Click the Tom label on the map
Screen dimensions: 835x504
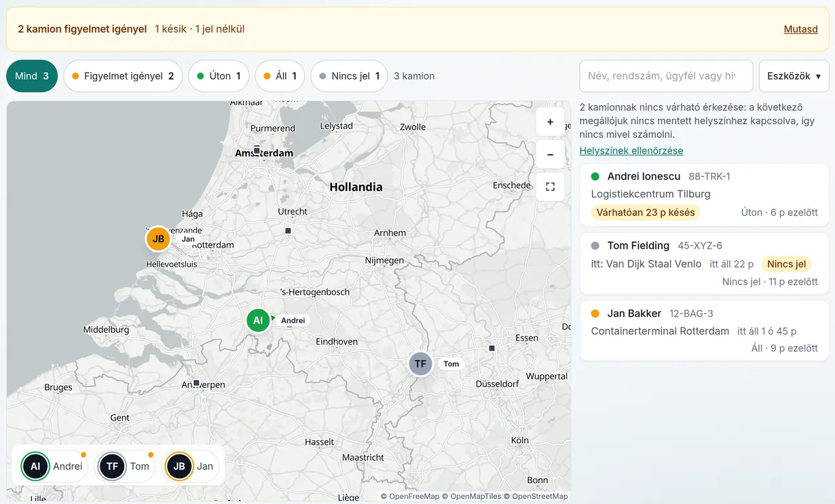[x=451, y=364]
